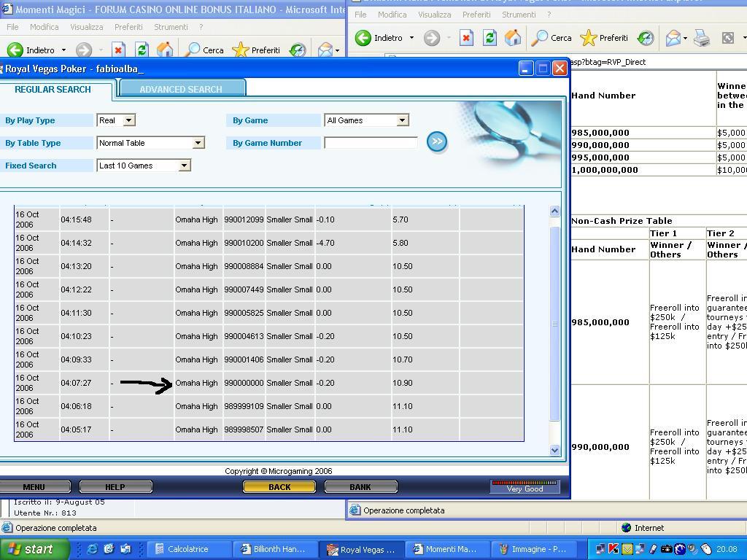The width and height of the screenshot is (747, 560).
Task: Click the Mail icon in right browser toolbar
Action: [673, 38]
